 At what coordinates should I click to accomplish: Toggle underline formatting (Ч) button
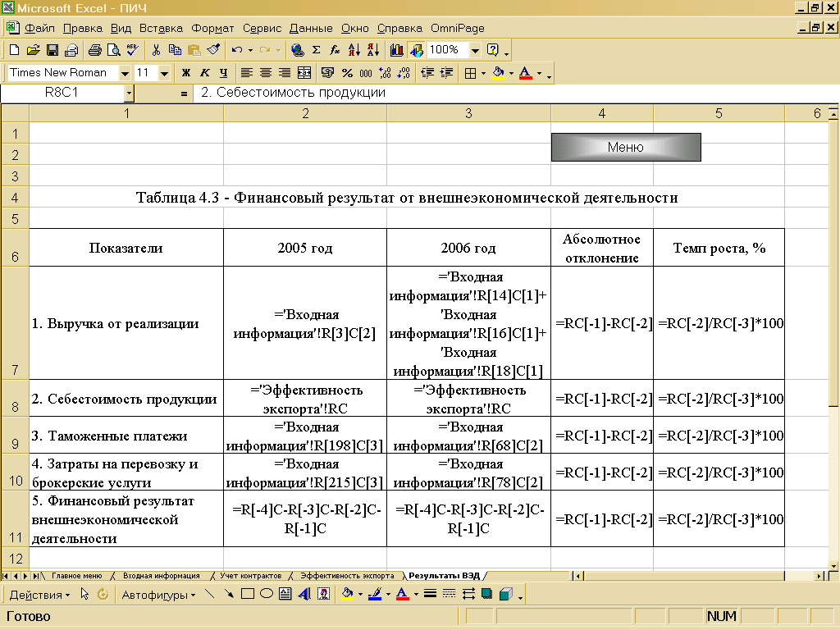point(223,73)
